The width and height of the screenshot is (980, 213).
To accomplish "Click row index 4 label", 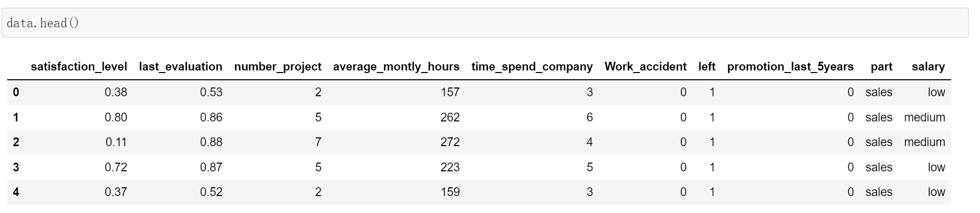I will (x=16, y=192).
